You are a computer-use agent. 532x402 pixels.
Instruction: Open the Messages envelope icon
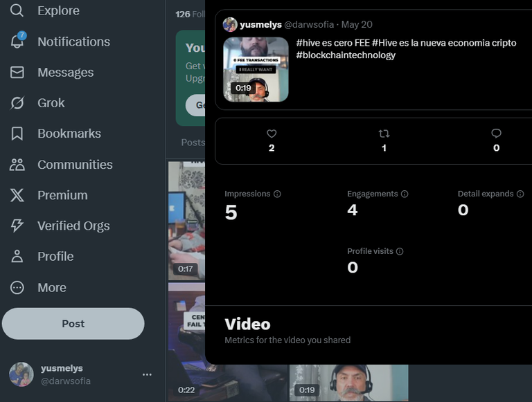tap(17, 72)
